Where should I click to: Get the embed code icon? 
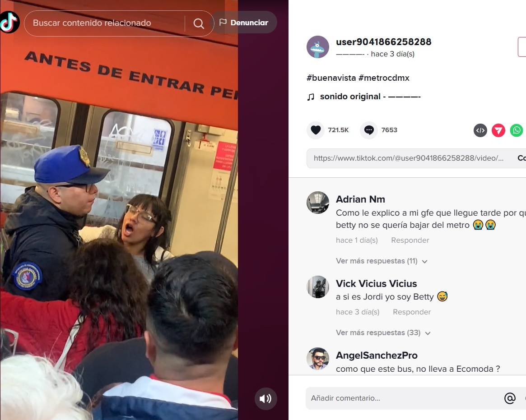tap(480, 130)
